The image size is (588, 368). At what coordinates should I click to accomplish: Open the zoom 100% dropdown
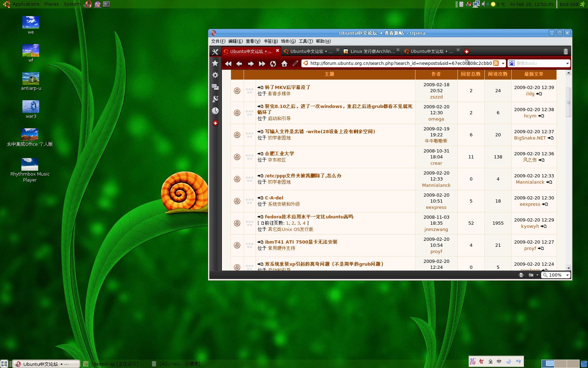point(567,275)
